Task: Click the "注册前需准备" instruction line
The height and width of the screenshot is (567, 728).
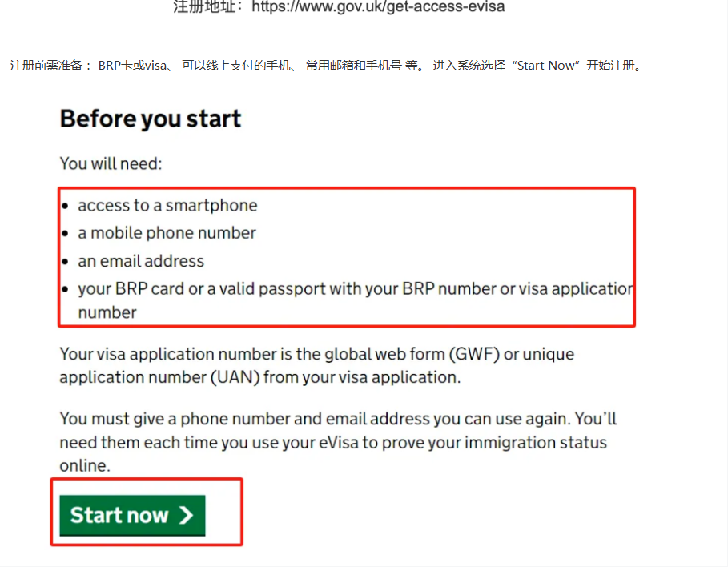Action: point(326,66)
